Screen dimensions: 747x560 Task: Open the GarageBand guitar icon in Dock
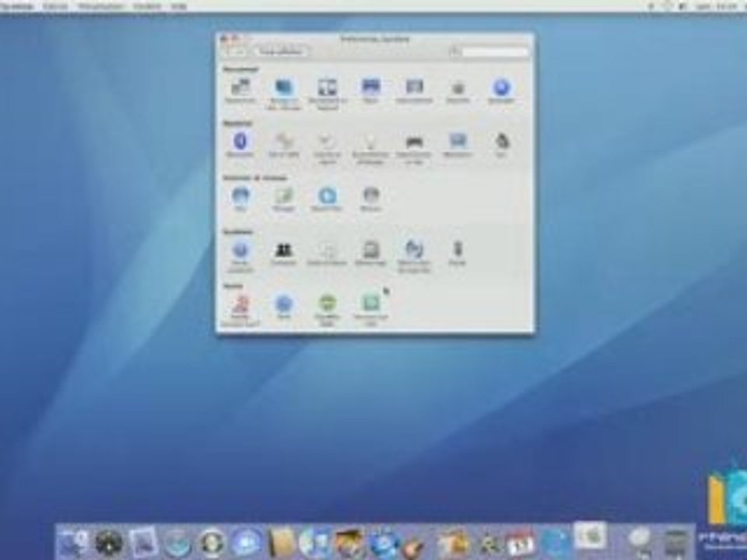pos(413,545)
